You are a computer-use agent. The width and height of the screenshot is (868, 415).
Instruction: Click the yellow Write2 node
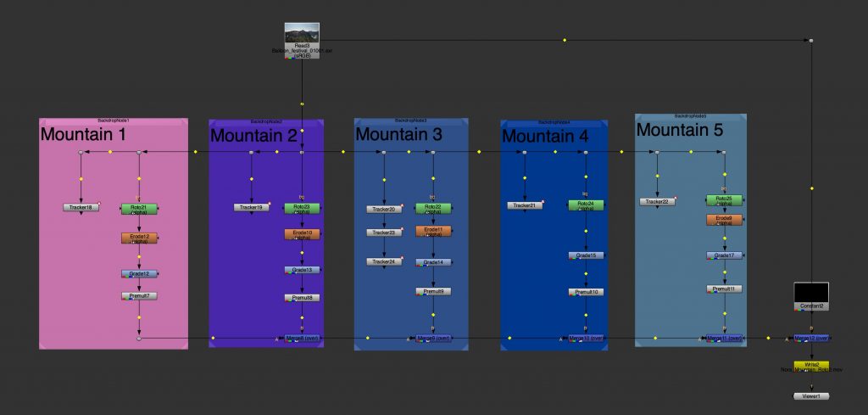point(811,366)
